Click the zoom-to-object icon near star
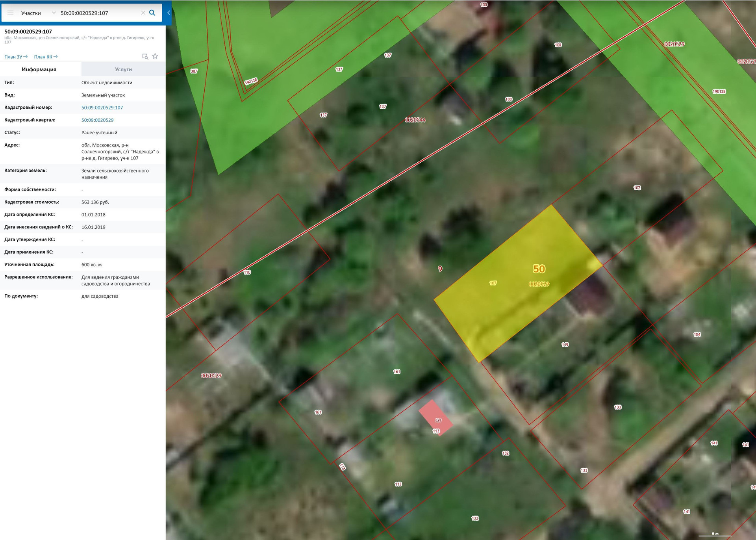This screenshot has width=756, height=540. (145, 56)
